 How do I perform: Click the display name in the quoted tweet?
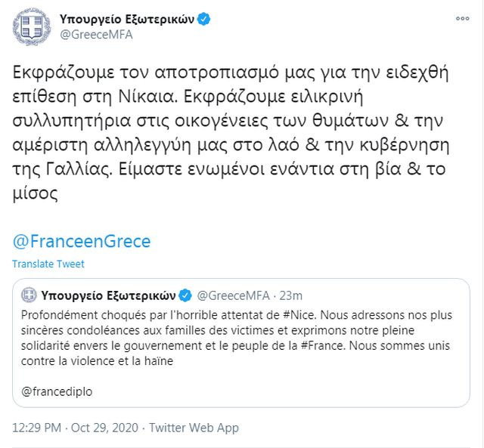(108, 295)
